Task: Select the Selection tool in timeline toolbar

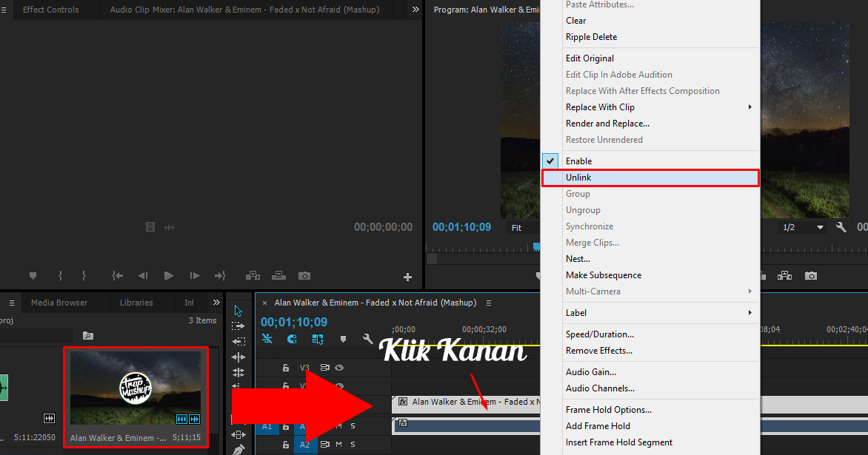Action: click(238, 311)
